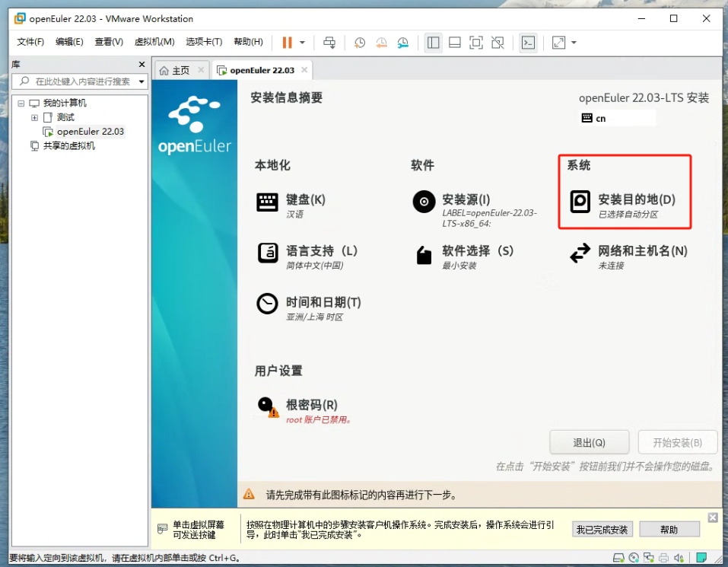The height and width of the screenshot is (567, 728).
Task: Click the 开始安装(B) button
Action: click(677, 442)
